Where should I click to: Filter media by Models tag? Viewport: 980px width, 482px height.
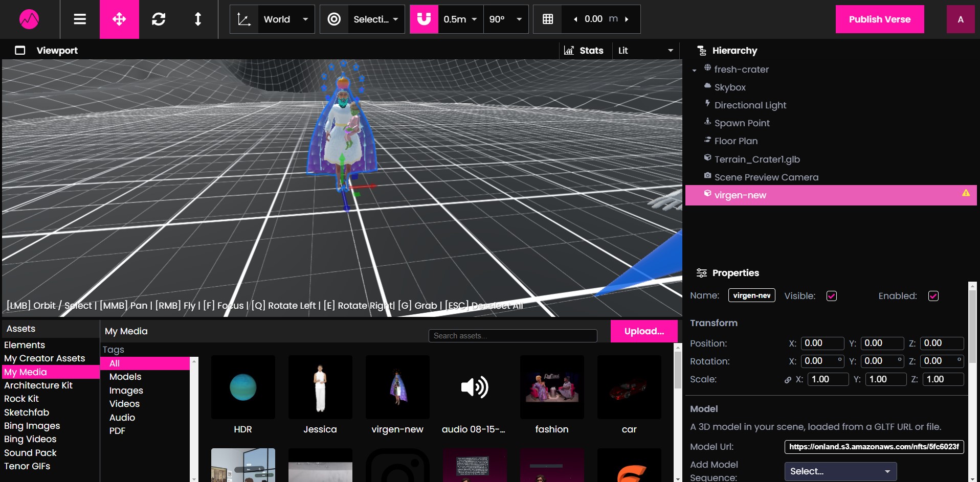point(125,377)
